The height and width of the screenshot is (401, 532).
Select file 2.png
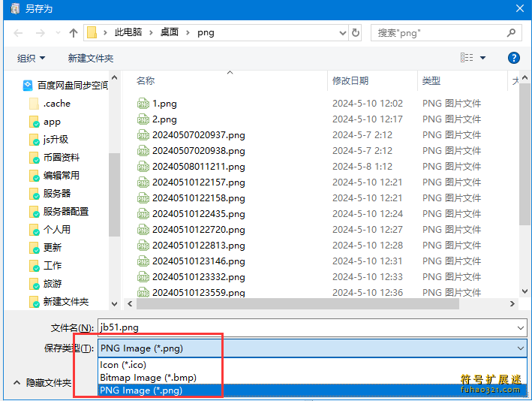[x=164, y=119]
